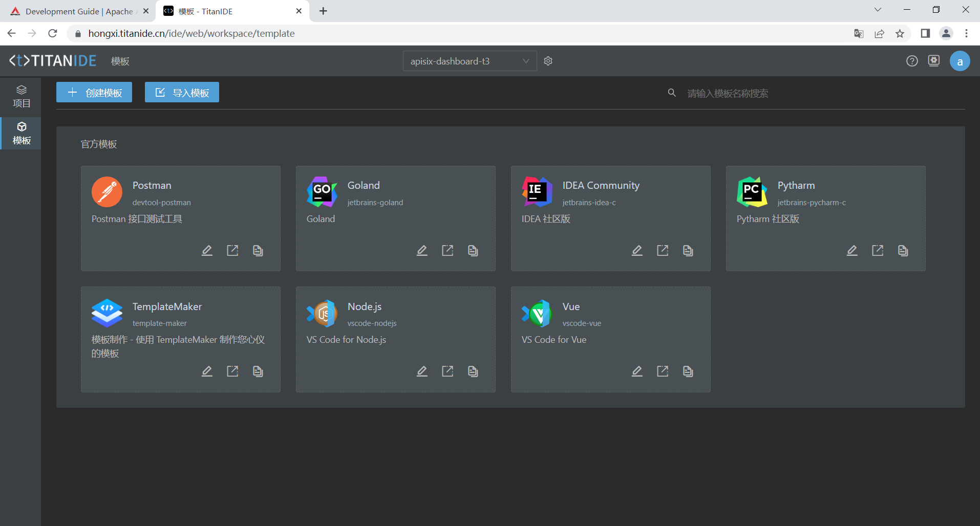Click the user avatar 'a' icon
The height and width of the screenshot is (526, 980).
(960, 61)
